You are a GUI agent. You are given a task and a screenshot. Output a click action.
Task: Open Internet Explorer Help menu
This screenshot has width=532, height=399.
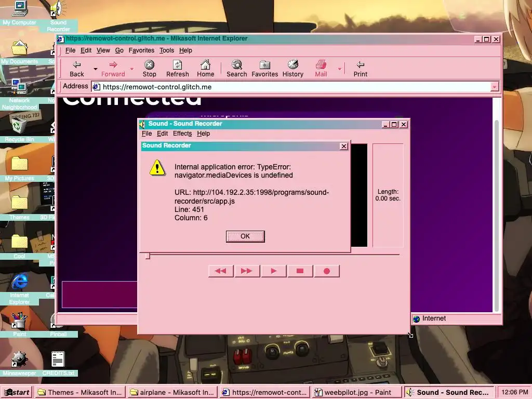click(x=185, y=50)
